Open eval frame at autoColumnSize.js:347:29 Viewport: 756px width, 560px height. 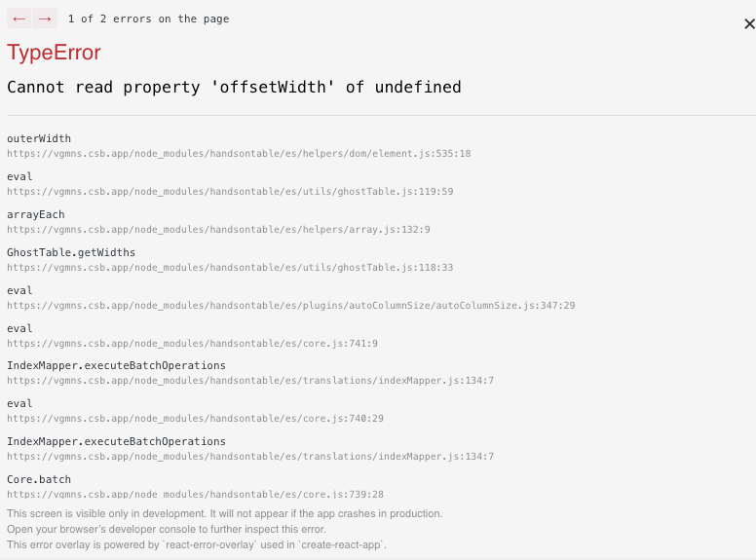click(x=290, y=305)
